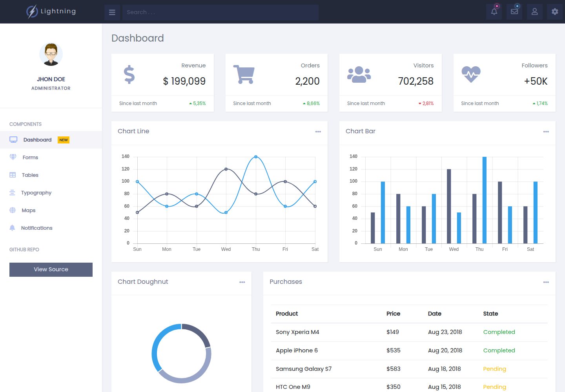Open the settings gear icon
The width and height of the screenshot is (565, 392).
pyautogui.click(x=555, y=12)
